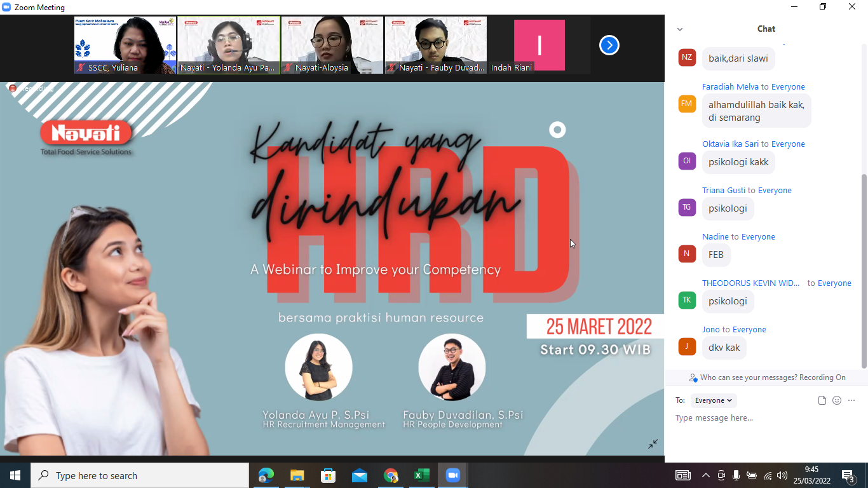Open chat more options ellipsis
This screenshot has width=868, height=488.
coord(851,400)
